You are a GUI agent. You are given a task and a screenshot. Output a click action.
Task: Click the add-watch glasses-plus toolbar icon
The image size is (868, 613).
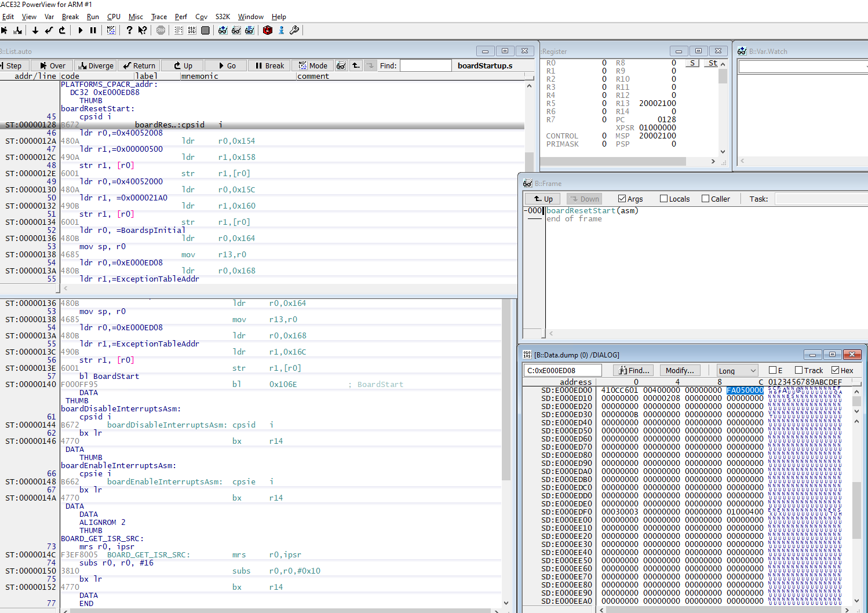[223, 30]
